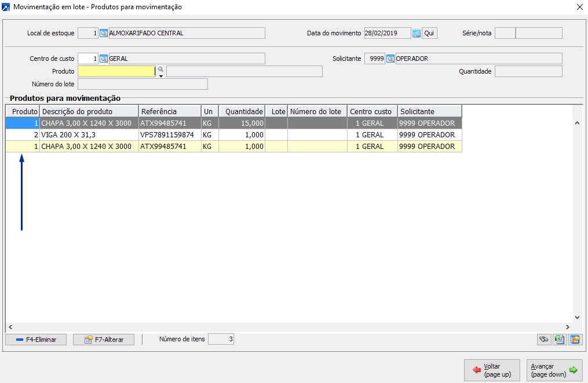Select the VIGA 200 X 31,3 row
588x383 pixels.
(x=89, y=135)
